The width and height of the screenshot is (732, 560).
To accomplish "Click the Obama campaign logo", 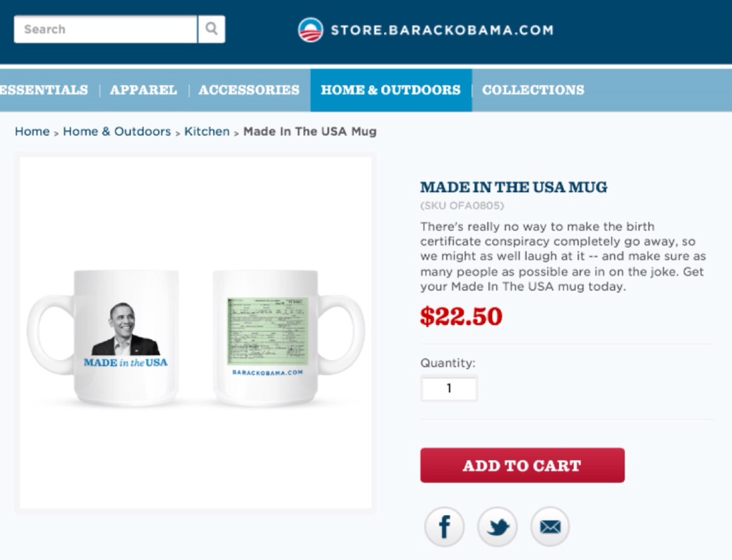I will (x=310, y=30).
